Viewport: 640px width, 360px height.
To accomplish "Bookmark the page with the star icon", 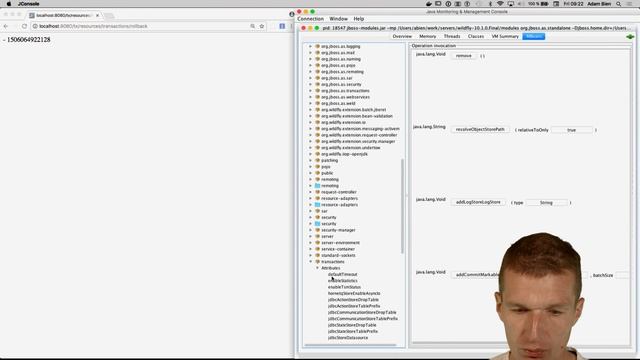I will point(262,26).
